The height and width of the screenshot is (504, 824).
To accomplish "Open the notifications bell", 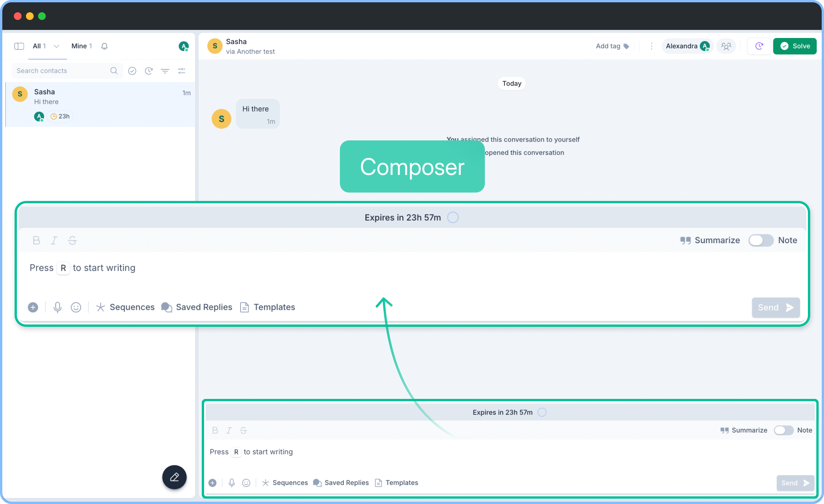I will click(x=104, y=46).
